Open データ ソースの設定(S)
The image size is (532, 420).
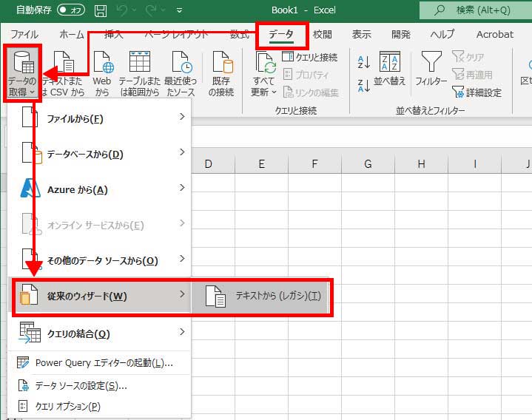tap(99, 386)
